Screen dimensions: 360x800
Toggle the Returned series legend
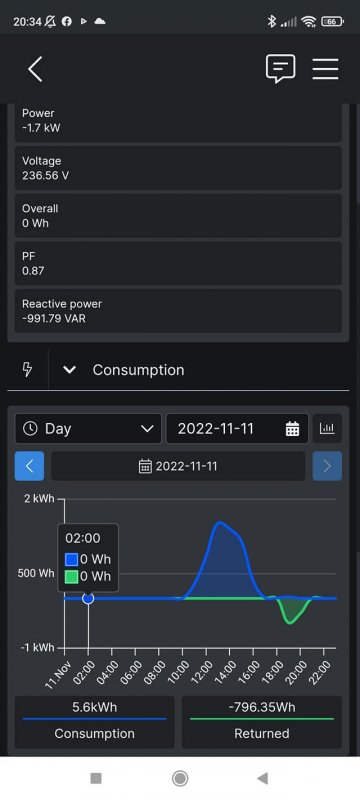[262, 721]
